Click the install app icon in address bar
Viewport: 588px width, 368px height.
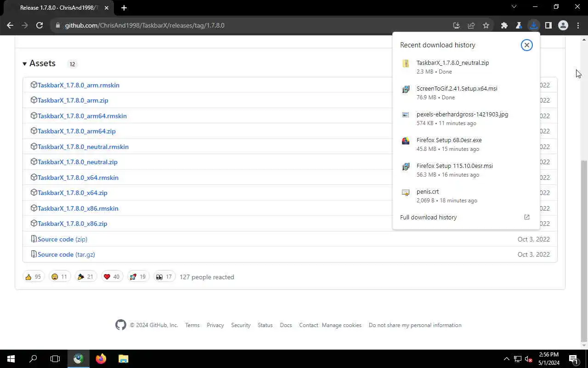coord(456,25)
